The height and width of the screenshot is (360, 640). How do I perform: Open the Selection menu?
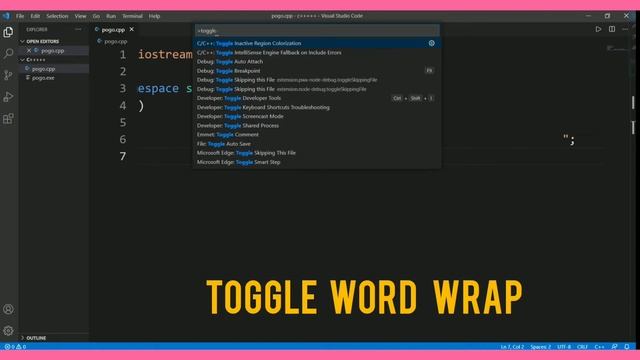click(57, 16)
